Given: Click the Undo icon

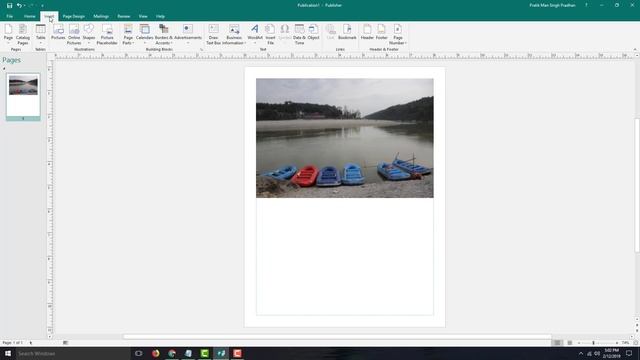Looking at the screenshot, I should (19, 5).
